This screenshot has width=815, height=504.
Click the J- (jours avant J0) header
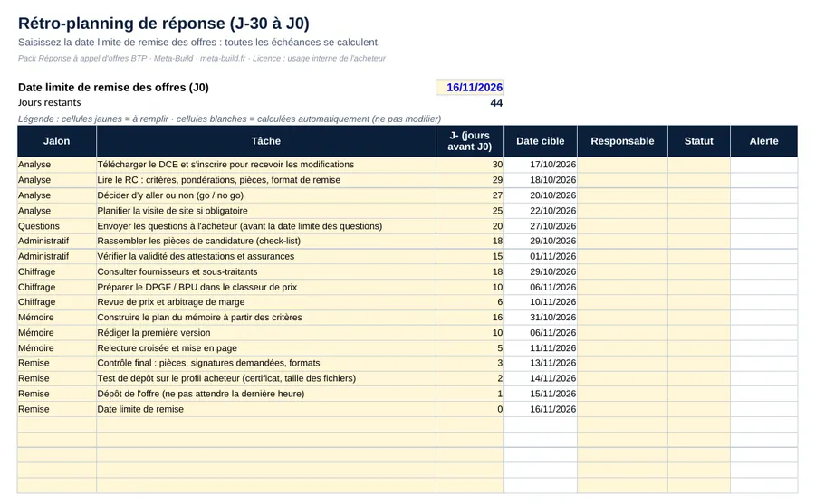click(x=470, y=141)
